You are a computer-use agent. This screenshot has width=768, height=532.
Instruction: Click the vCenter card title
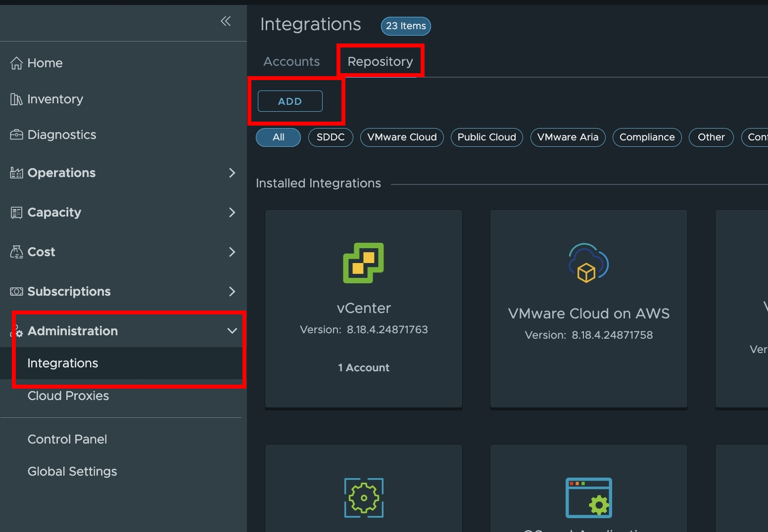coord(364,308)
